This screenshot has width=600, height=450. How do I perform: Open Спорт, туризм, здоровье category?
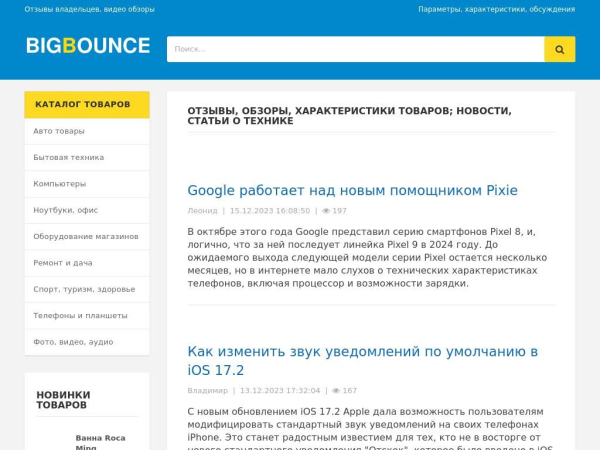click(x=84, y=289)
